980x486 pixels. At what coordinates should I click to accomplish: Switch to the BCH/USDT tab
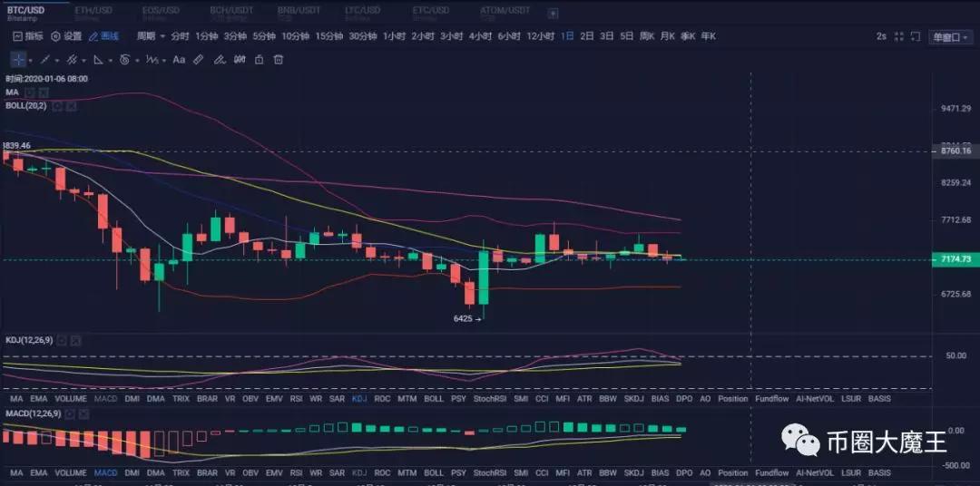[232, 13]
